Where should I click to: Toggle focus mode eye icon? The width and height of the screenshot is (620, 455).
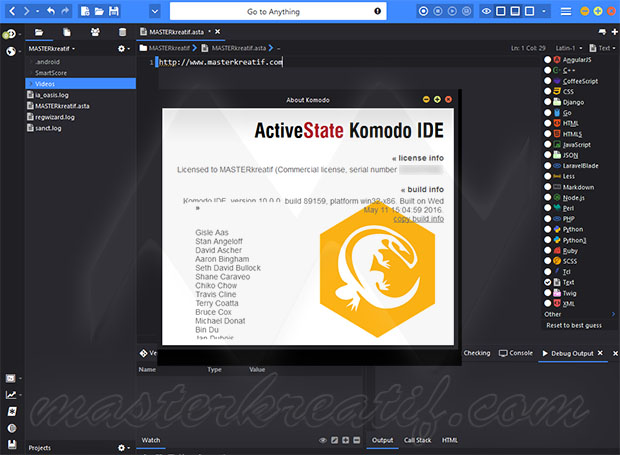(x=486, y=11)
